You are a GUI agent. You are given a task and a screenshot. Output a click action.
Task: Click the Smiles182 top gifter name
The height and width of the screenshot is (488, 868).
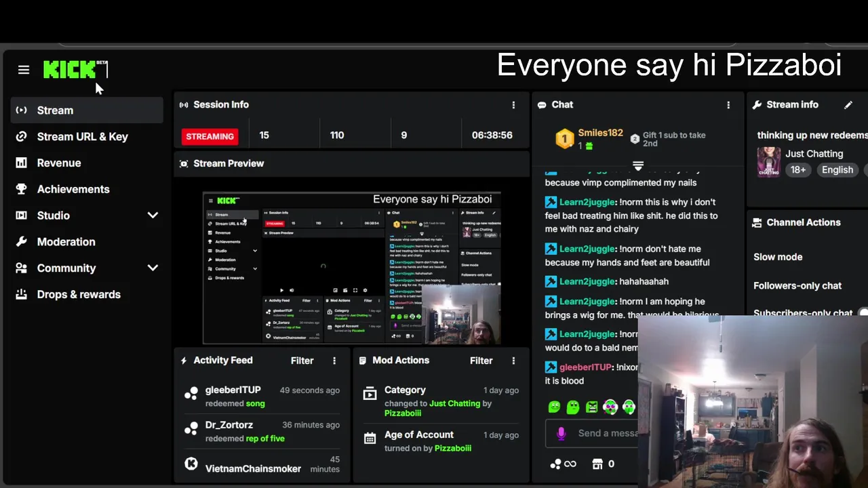(600, 134)
